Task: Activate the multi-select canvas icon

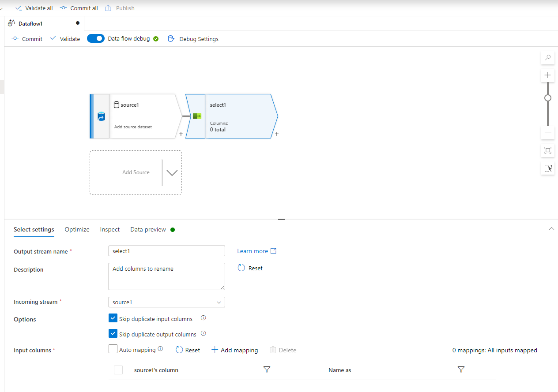Action: [x=547, y=168]
